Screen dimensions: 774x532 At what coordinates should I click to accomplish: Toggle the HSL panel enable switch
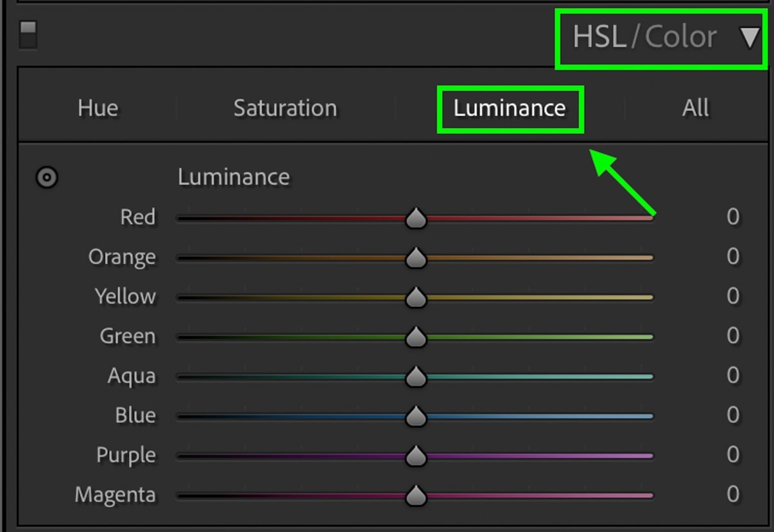[x=27, y=35]
